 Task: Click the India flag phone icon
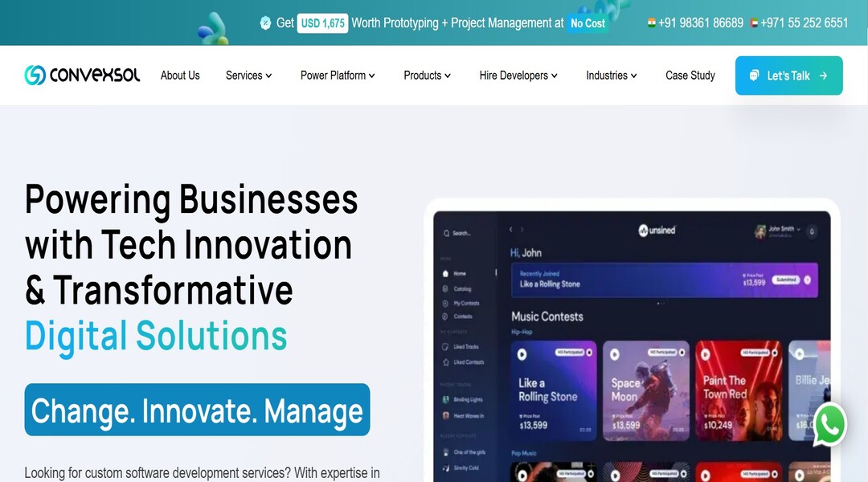pyautogui.click(x=652, y=22)
